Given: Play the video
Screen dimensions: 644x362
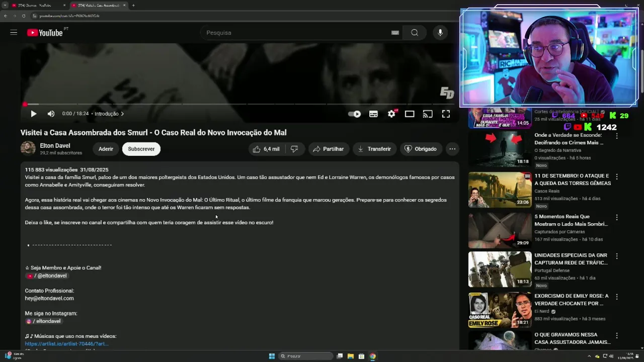Looking at the screenshot, I should point(33,114).
